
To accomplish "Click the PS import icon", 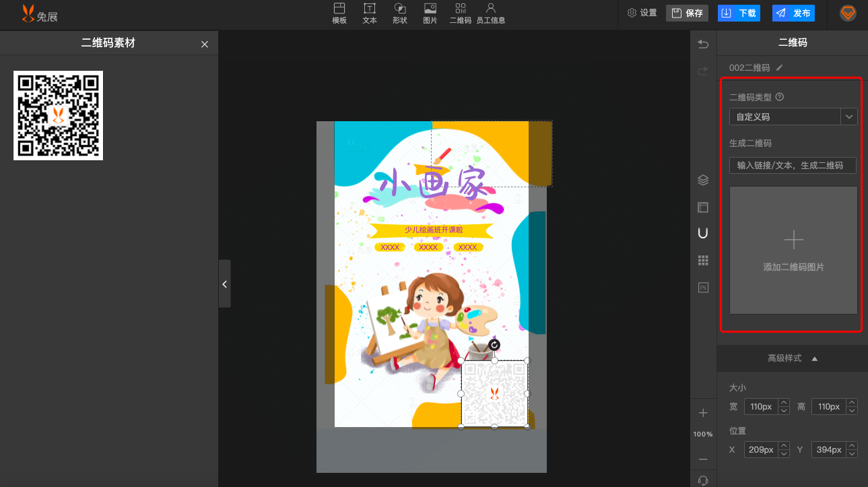I will 703,288.
